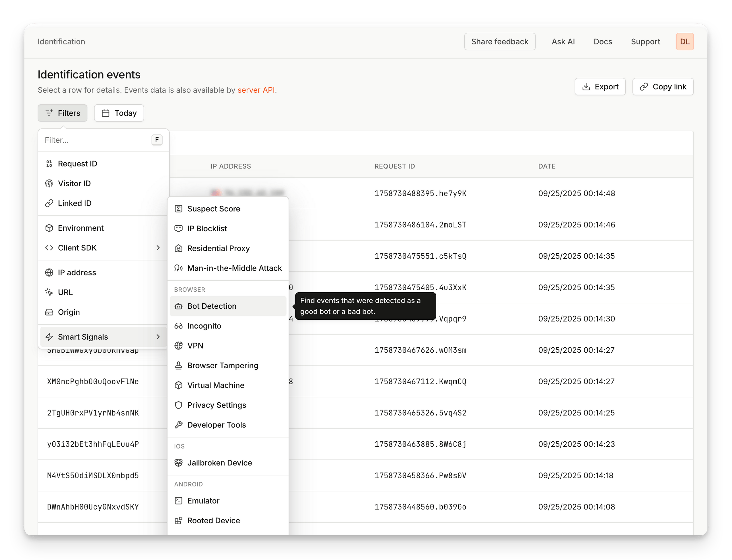Choose the Incognito smart signal
The height and width of the screenshot is (560, 732).
(x=228, y=326)
